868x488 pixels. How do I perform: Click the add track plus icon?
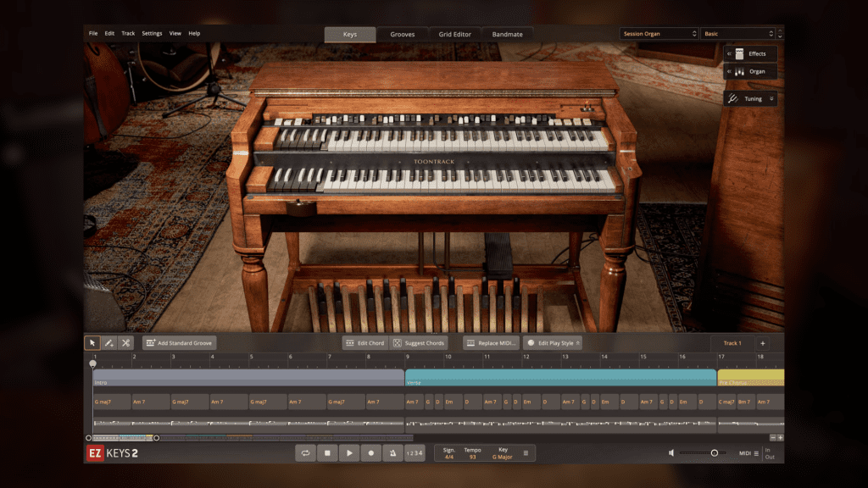coord(762,343)
